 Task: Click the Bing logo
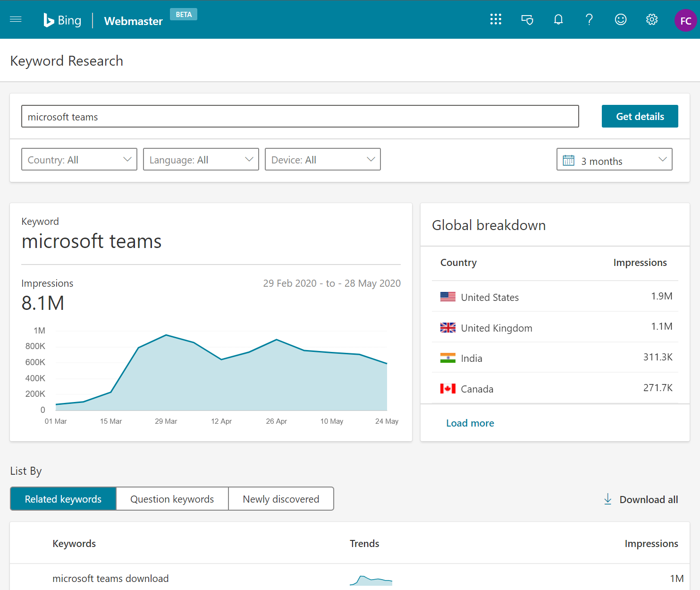coord(62,20)
